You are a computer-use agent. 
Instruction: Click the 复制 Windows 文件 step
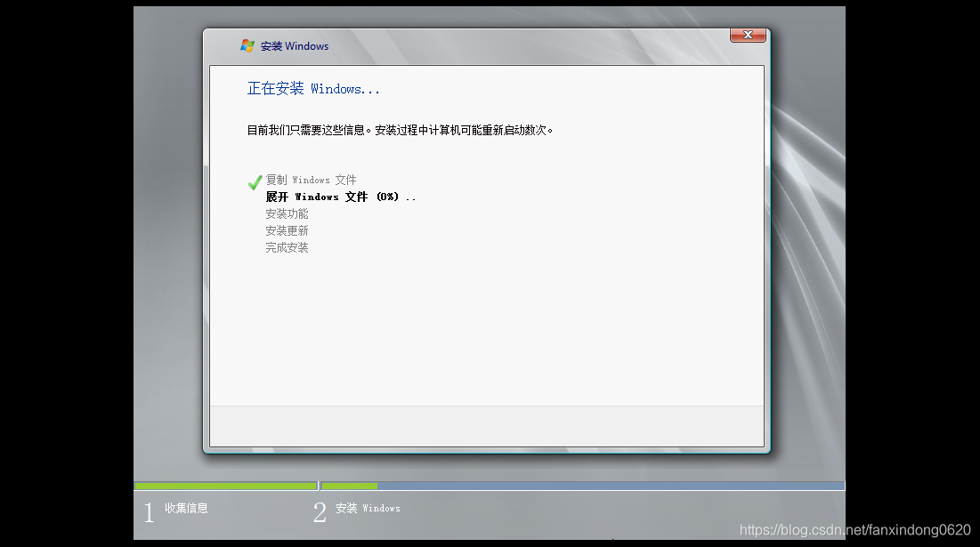tap(312, 180)
